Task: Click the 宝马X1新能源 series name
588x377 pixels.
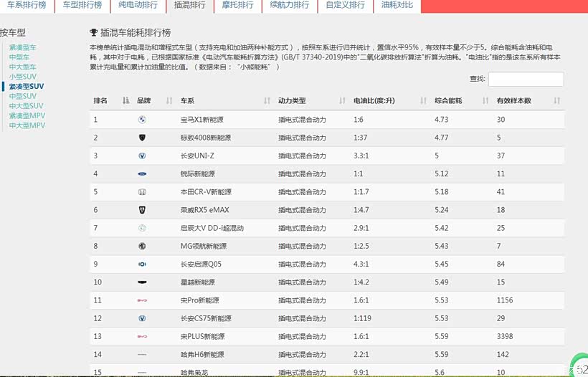Action: tap(201, 120)
